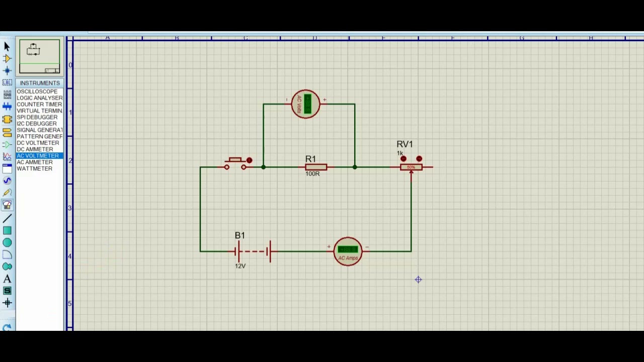The width and height of the screenshot is (644, 362).
Task: Pick VIRTUAL TERMINAL from the list
Action: click(x=40, y=111)
